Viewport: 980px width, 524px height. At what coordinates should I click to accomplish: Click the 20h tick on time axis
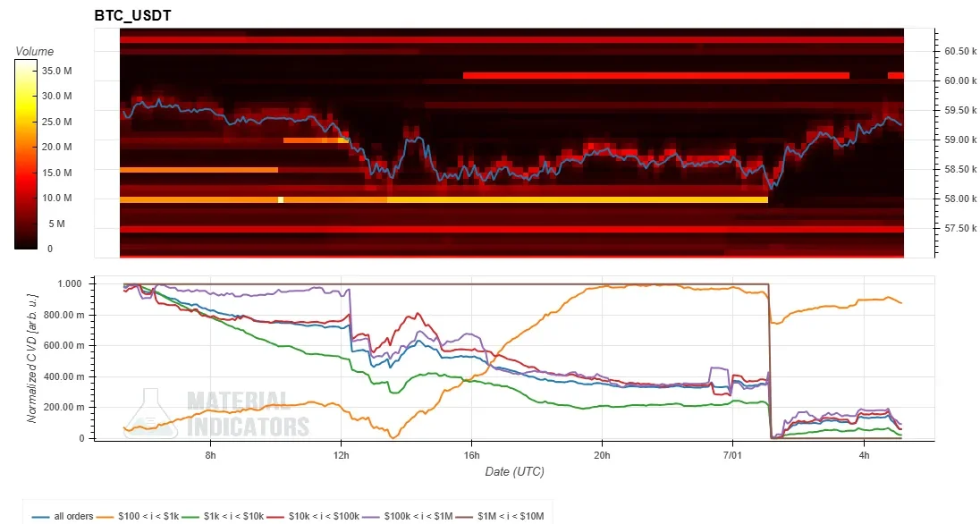[x=602, y=455]
